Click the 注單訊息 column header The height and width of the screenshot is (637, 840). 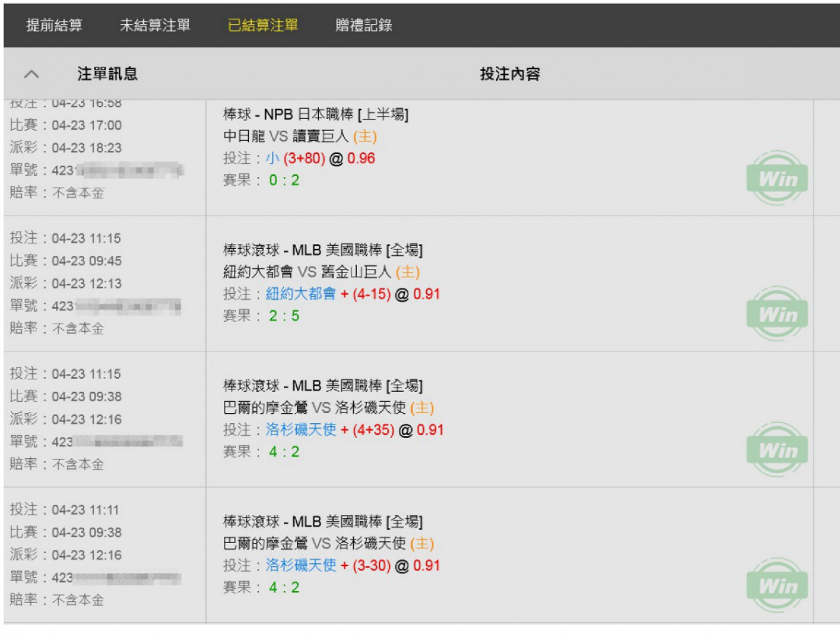point(107,74)
